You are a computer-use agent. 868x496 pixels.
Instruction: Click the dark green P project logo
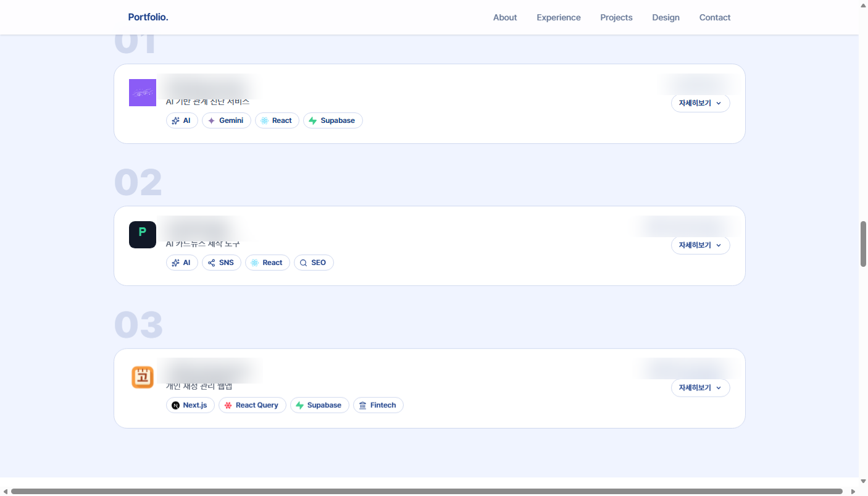coord(143,235)
